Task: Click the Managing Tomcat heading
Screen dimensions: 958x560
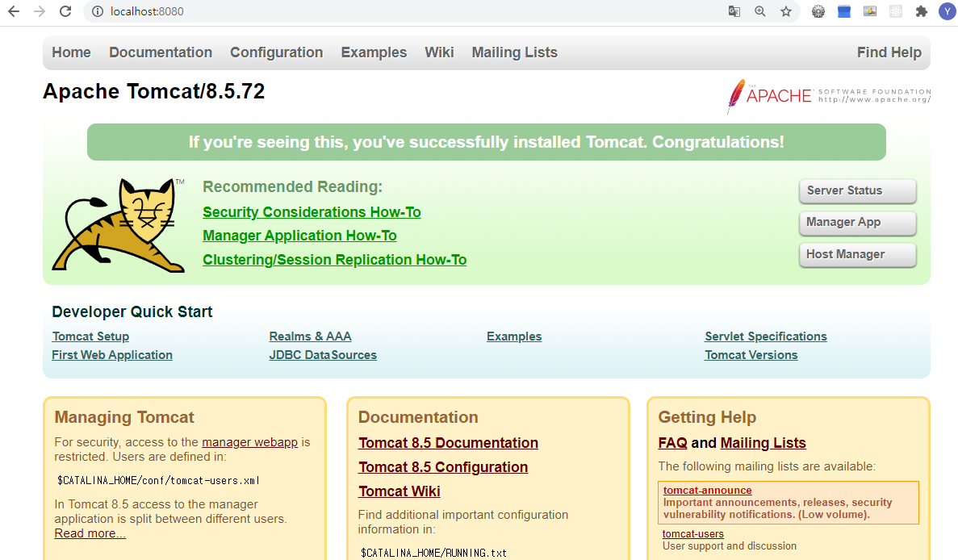Action: click(124, 417)
